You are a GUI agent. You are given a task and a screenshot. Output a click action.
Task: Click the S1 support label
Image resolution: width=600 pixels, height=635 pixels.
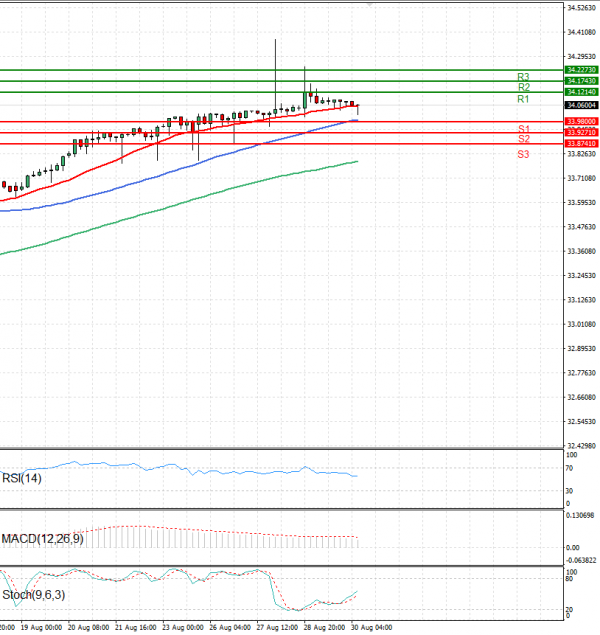click(x=523, y=129)
